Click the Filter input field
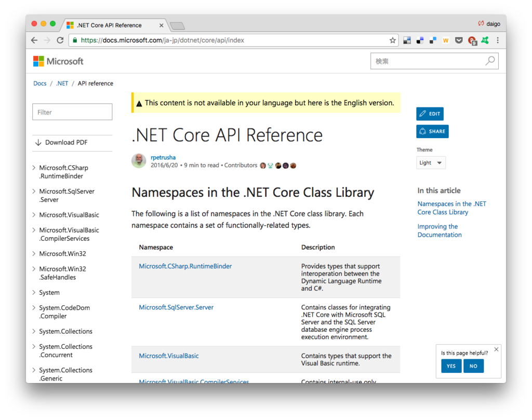This screenshot has height=420, width=532. (x=72, y=112)
